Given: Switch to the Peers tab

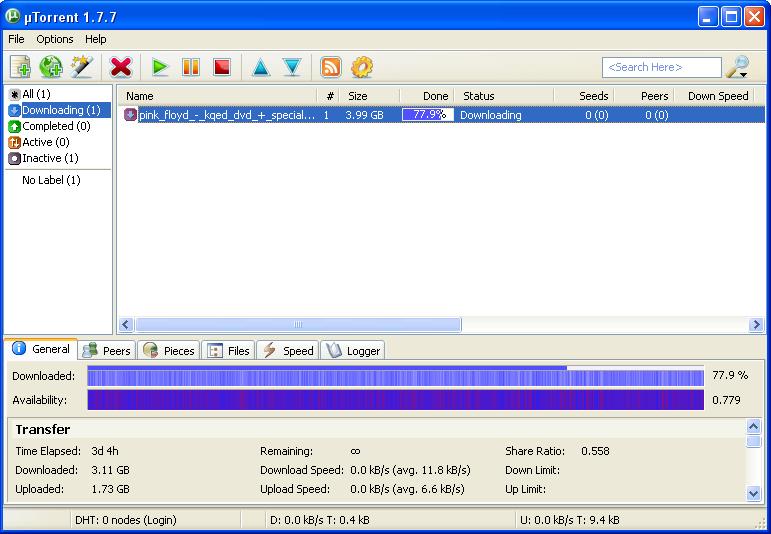Looking at the screenshot, I should pos(107,351).
